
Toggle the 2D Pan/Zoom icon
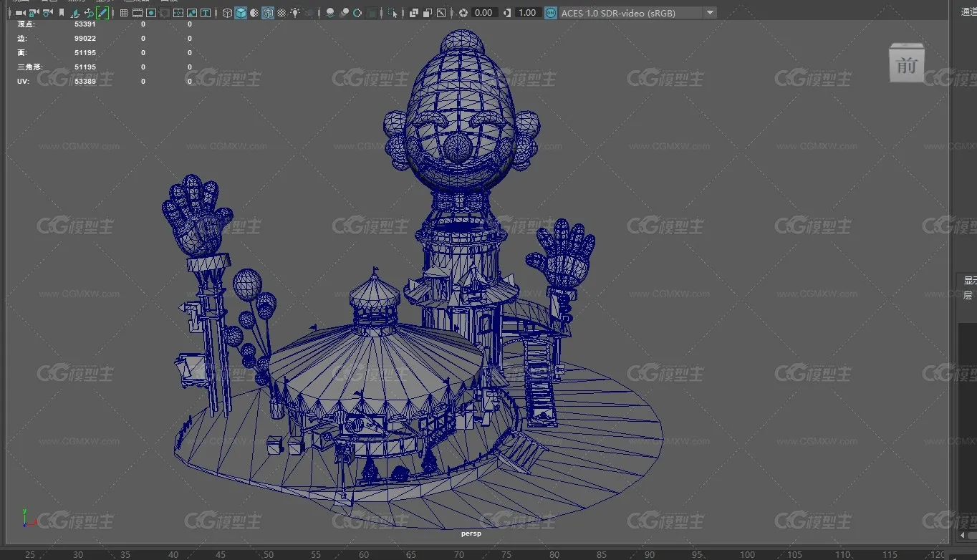pyautogui.click(x=89, y=13)
